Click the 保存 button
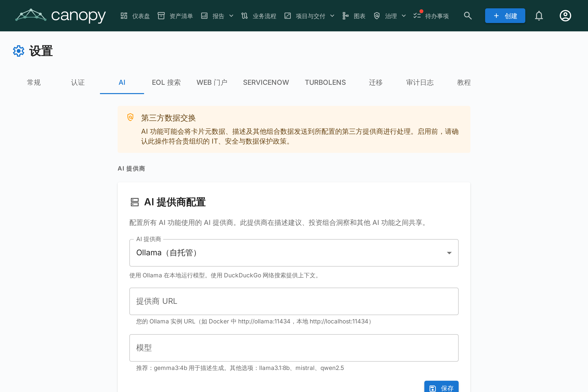588x392 pixels. pyautogui.click(x=441, y=387)
